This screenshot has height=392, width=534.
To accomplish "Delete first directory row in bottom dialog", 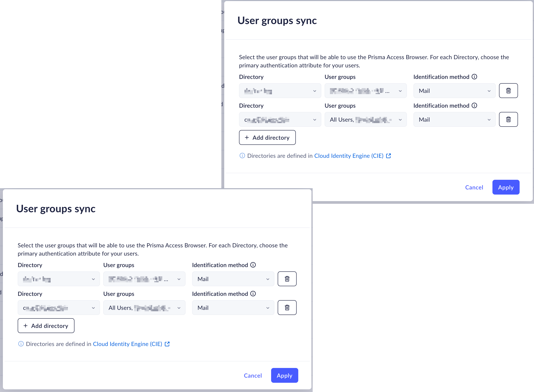I will pyautogui.click(x=287, y=279).
